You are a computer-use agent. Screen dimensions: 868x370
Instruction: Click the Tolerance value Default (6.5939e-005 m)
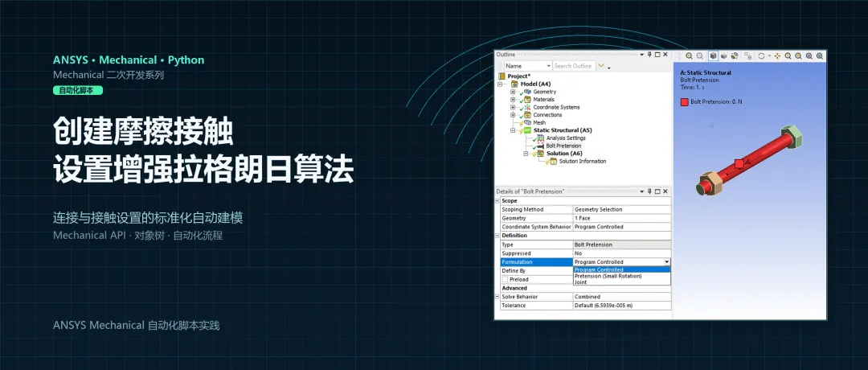coord(621,306)
